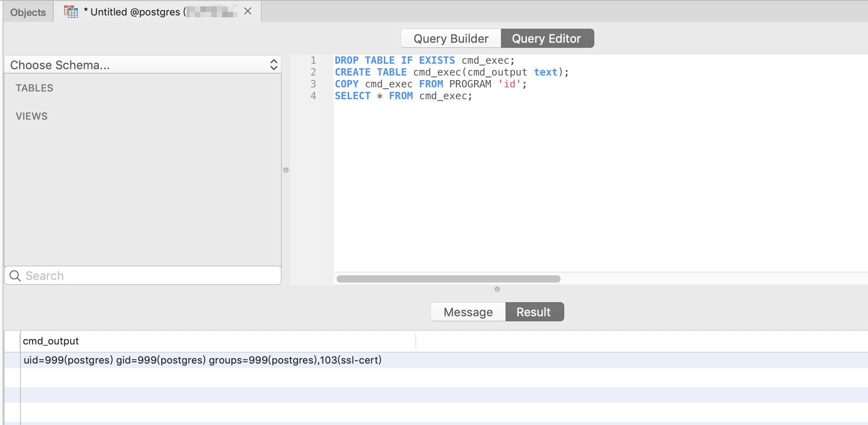Expand the VIEWS section
Viewport: 868px width, 425px height.
click(32, 116)
